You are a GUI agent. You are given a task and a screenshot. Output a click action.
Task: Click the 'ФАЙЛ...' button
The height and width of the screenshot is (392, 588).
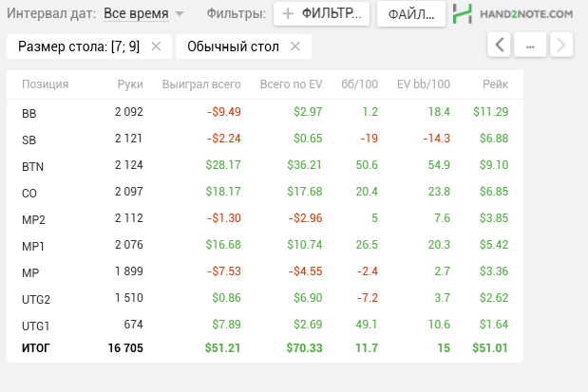click(410, 14)
